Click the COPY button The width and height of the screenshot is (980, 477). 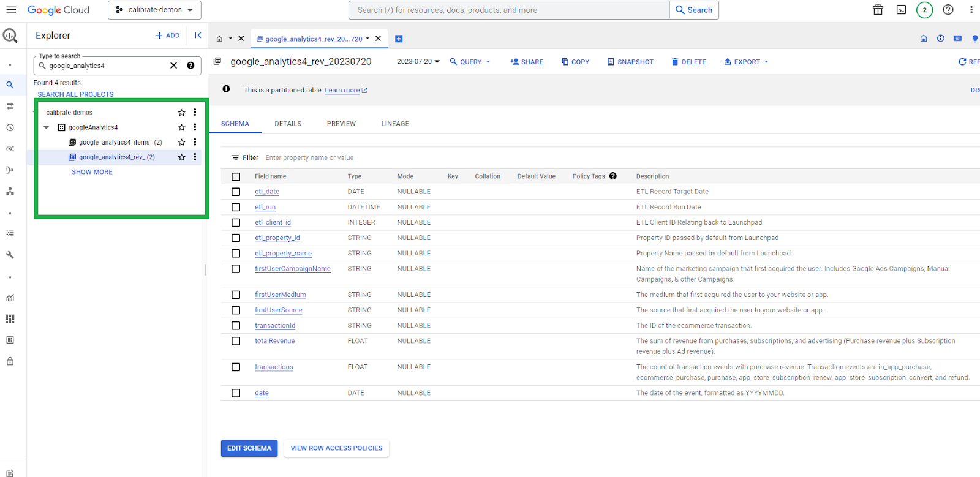pyautogui.click(x=576, y=62)
